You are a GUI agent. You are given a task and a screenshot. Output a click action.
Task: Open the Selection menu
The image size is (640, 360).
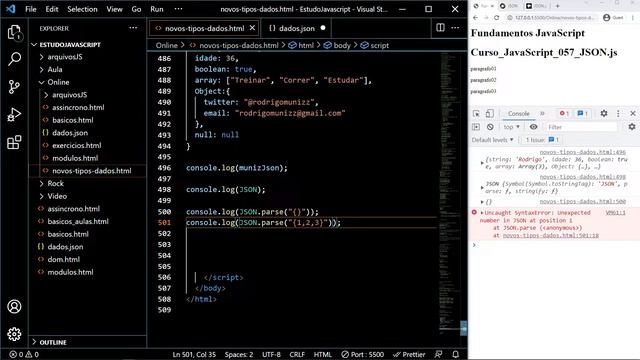[x=82, y=9]
